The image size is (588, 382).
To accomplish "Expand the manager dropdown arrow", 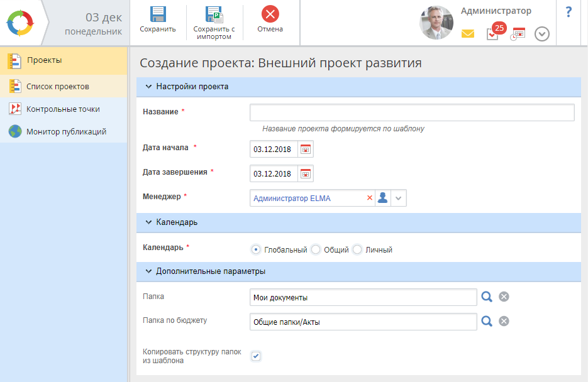I will [x=399, y=198].
